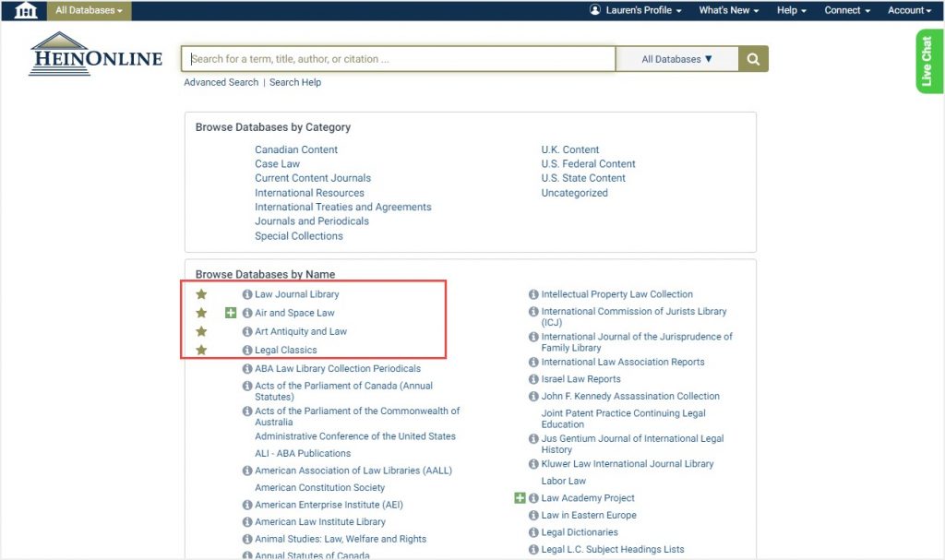This screenshot has height=560, width=945.
Task: Open info icon for Kluwer Law International Journal Library
Action: (x=533, y=464)
